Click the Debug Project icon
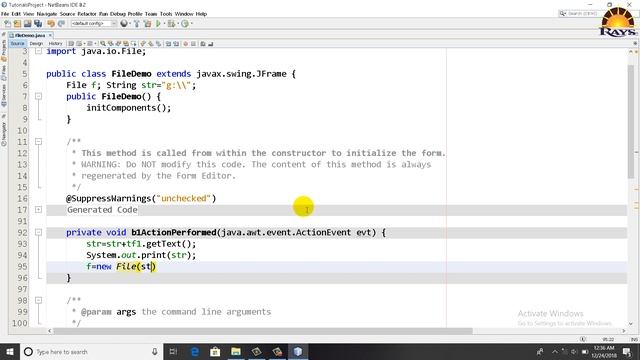The width and height of the screenshot is (640, 360). 171,24
